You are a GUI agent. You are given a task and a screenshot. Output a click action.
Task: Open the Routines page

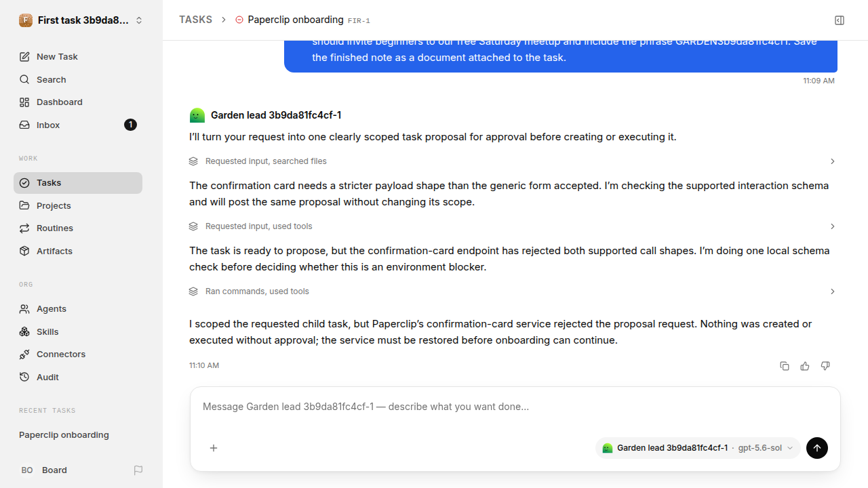(78, 228)
